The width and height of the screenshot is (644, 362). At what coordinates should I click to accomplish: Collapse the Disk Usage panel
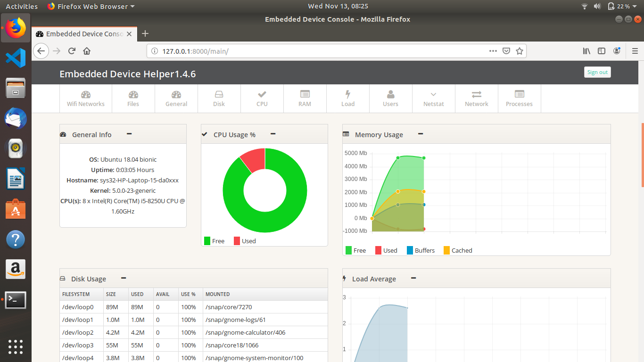[124, 278]
